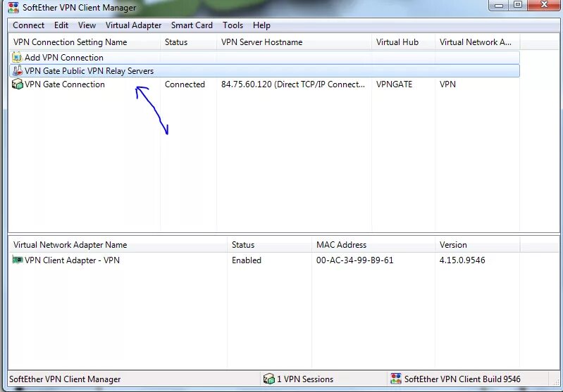The image size is (563, 392).
Task: Click the Connected status cell
Action: 185,84
